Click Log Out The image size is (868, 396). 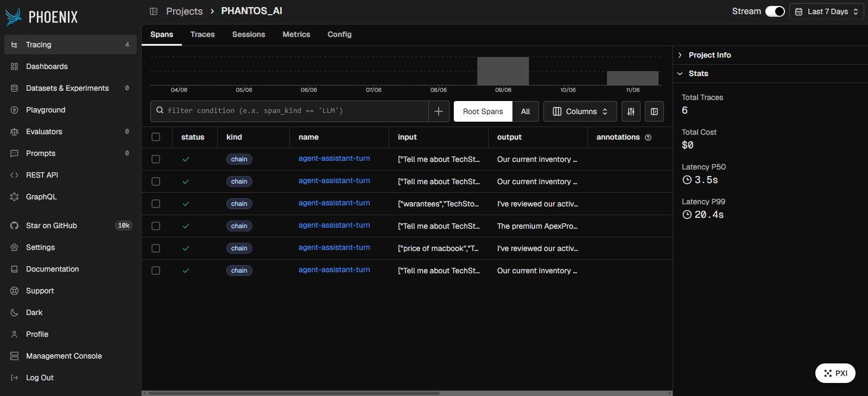[71, 378]
